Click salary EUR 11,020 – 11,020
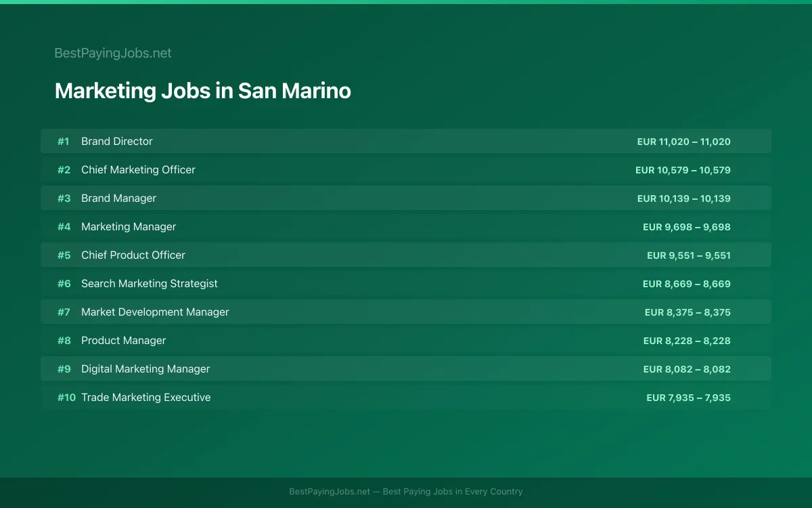 pos(683,142)
